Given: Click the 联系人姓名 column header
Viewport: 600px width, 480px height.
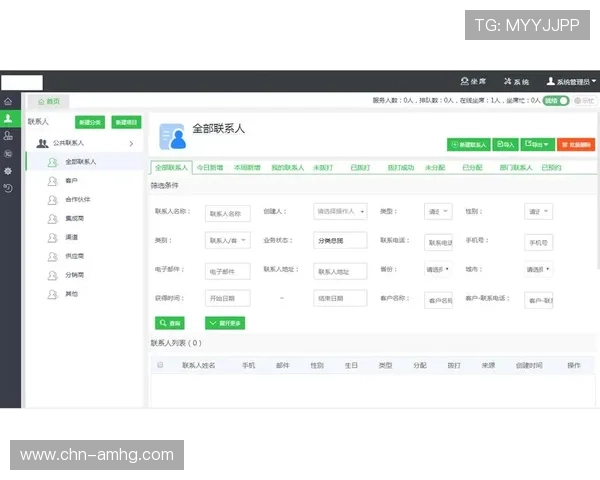Looking at the screenshot, I should (x=198, y=366).
